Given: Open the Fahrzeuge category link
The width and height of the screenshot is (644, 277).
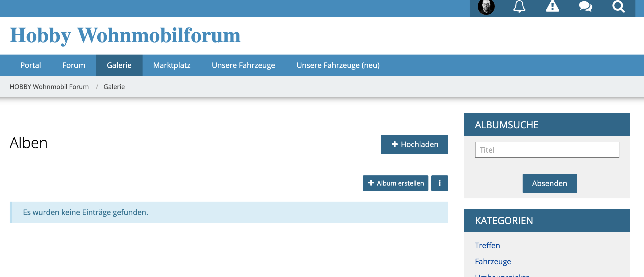Looking at the screenshot, I should (493, 261).
